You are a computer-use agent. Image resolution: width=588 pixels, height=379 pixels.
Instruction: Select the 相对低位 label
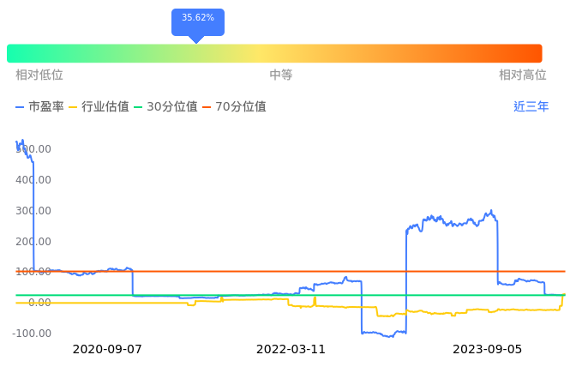tap(39, 75)
